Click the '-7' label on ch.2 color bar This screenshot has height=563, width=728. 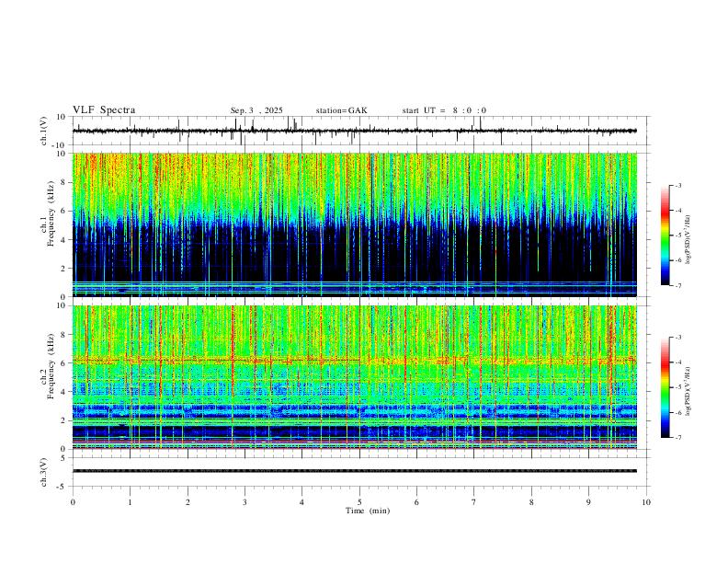pos(677,438)
